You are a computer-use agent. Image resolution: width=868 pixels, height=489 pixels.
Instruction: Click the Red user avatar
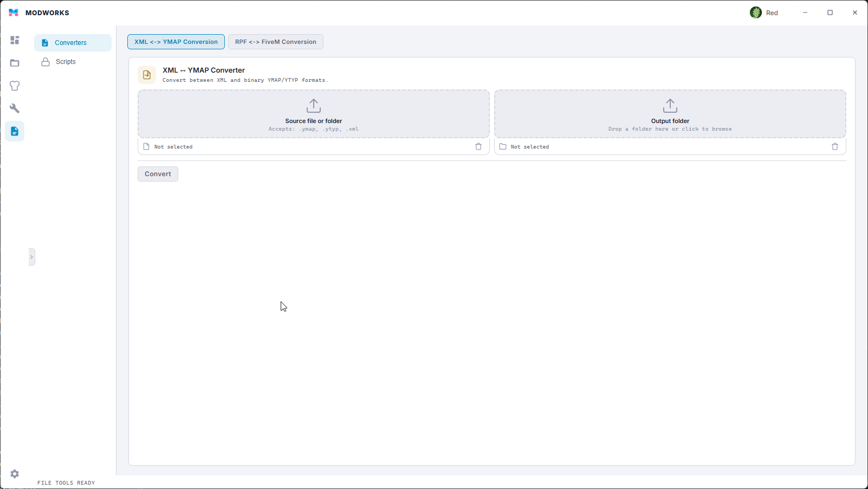(756, 12)
